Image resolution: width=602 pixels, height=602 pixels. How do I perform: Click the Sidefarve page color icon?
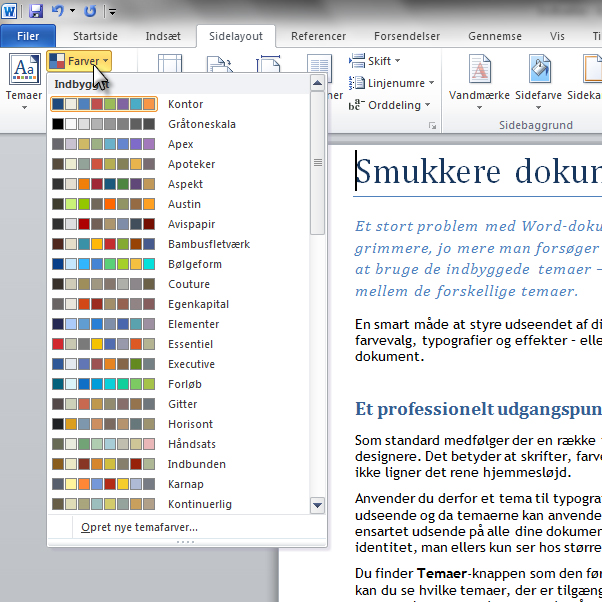tap(540, 70)
